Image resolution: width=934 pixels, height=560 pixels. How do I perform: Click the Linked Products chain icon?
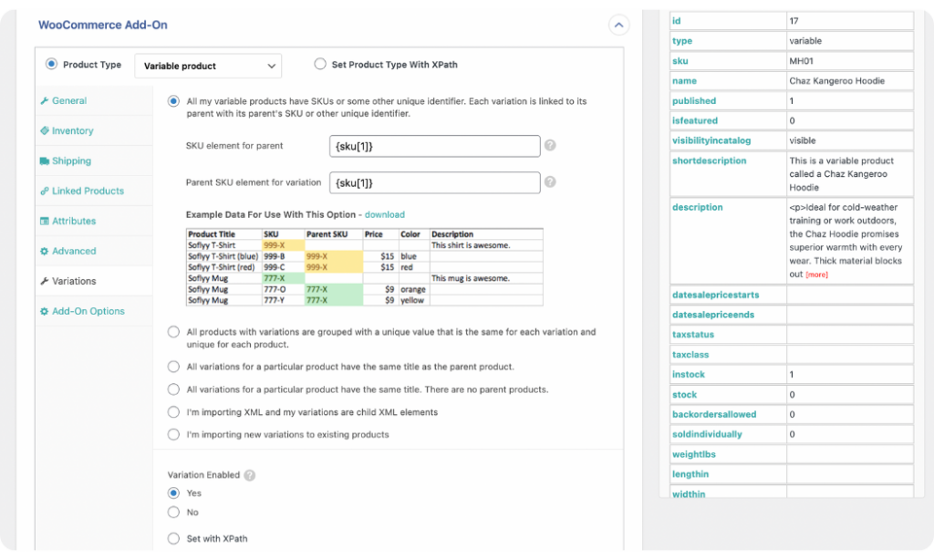tap(44, 191)
